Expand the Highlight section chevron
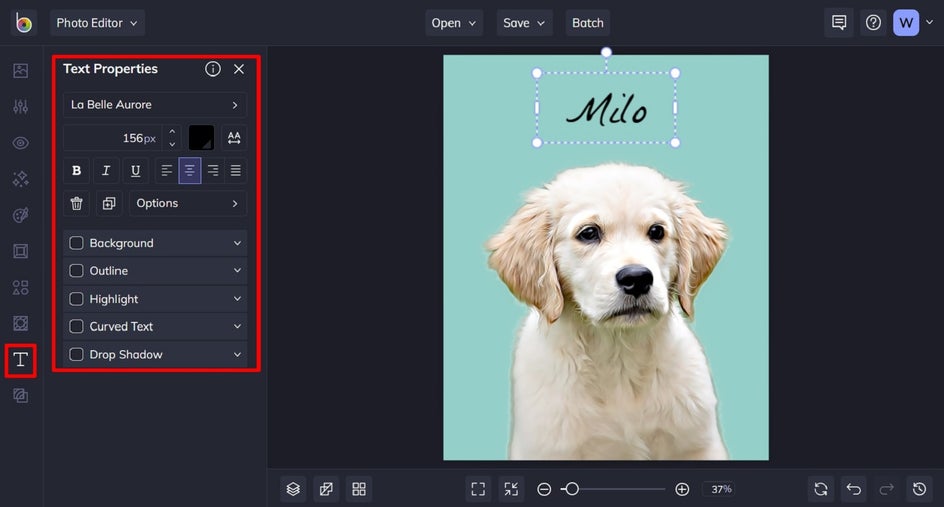 click(237, 299)
